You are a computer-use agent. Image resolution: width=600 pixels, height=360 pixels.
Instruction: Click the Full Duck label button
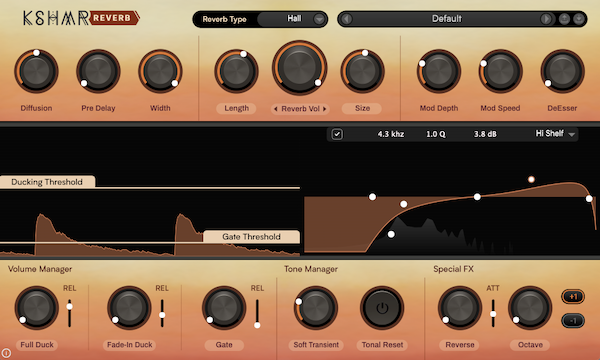point(37,345)
